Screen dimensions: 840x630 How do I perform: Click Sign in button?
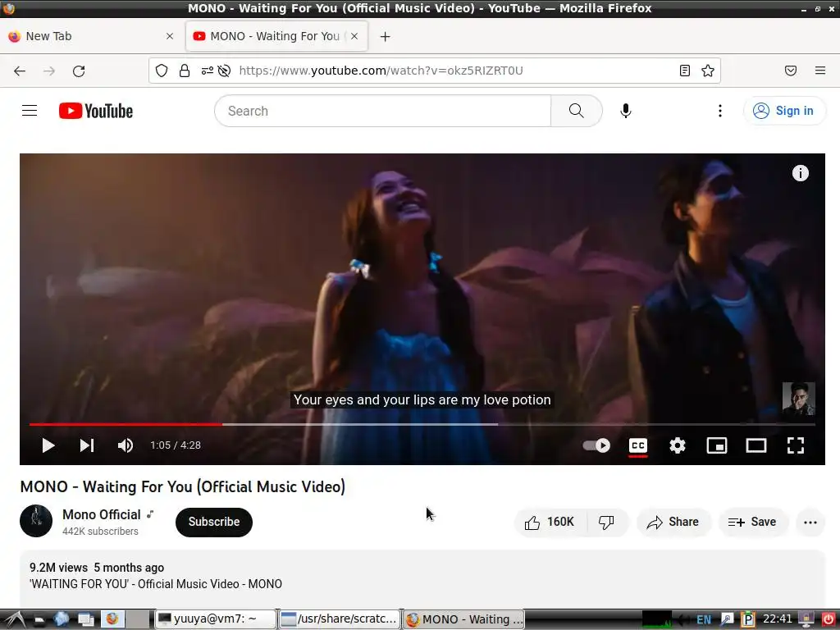coord(783,111)
